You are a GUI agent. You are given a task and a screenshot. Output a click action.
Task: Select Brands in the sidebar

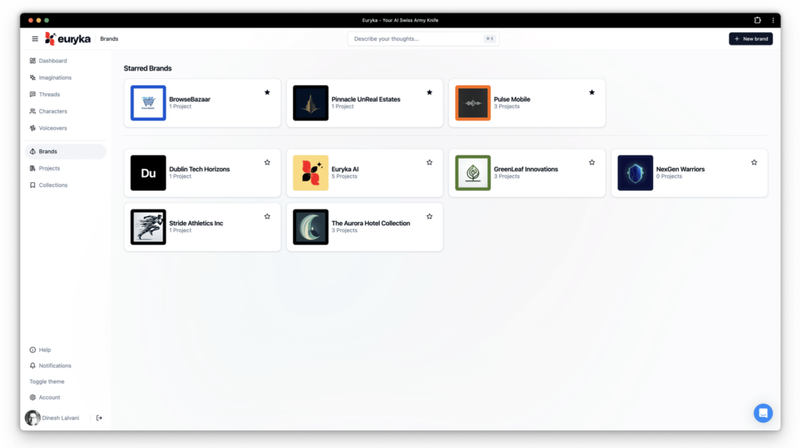pos(65,152)
